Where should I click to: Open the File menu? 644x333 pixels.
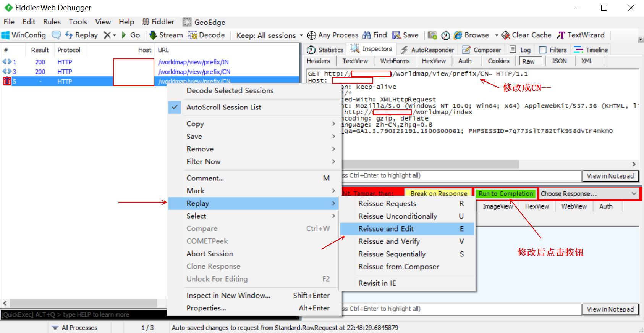(9, 22)
